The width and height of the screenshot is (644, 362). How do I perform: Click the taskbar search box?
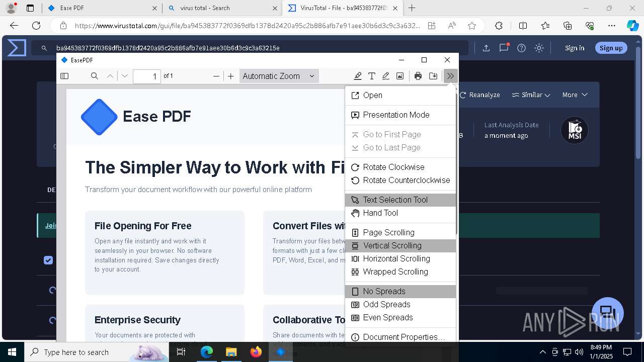point(96,352)
